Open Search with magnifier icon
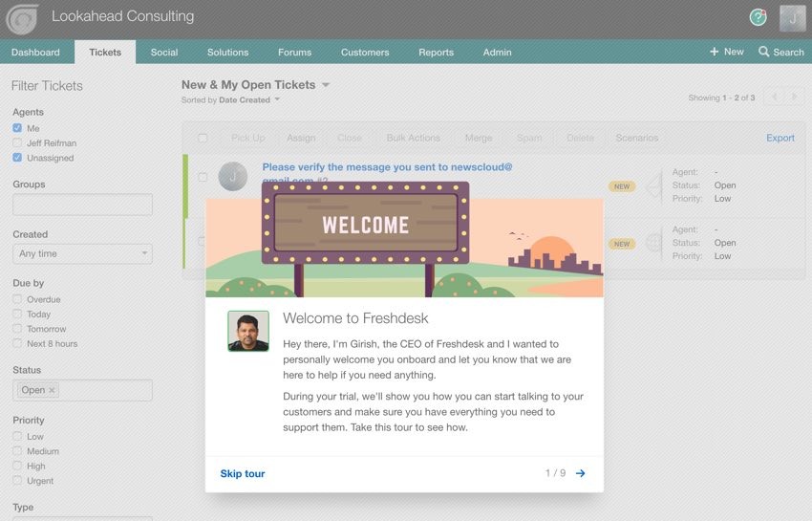Screen dimensions: 812x521 tap(780, 52)
